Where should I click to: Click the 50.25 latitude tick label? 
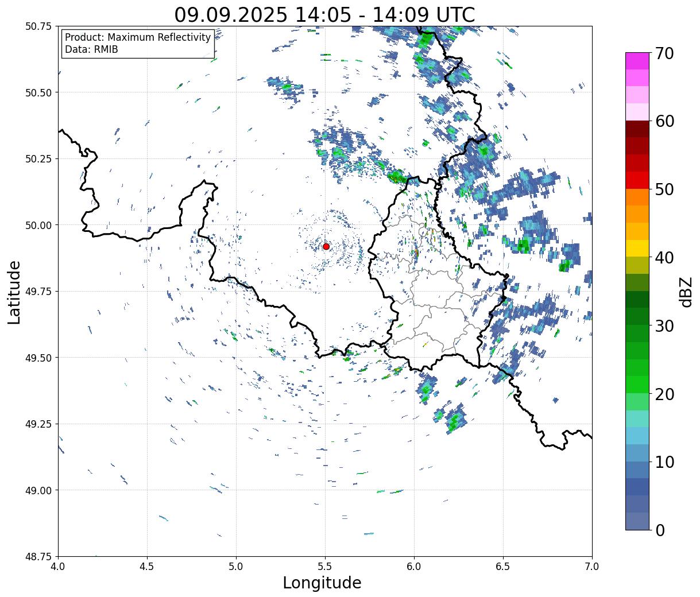[38, 159]
